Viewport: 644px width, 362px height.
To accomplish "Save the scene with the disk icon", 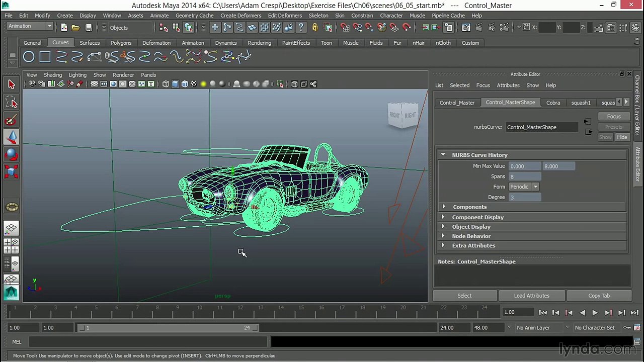I will [89, 28].
